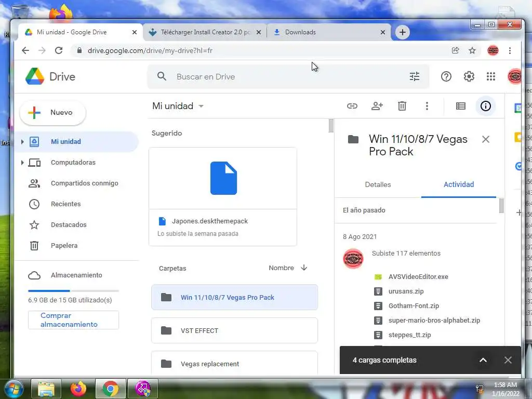Image resolution: width=532 pixels, height=399 pixels.
Task: Expand the Mi unidad tree arrow
Action: click(22, 141)
